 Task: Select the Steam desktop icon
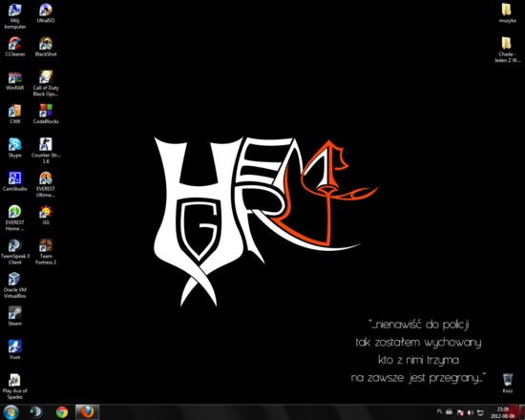pyautogui.click(x=14, y=316)
